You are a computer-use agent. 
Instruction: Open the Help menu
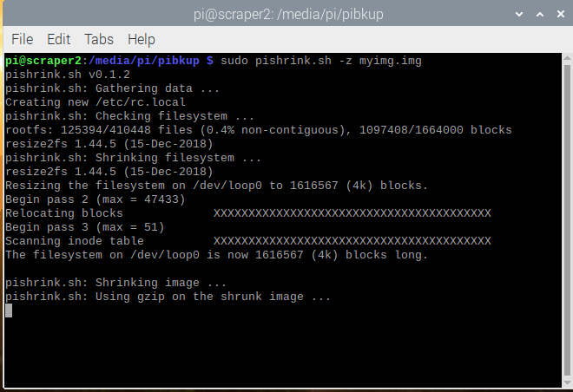[141, 39]
